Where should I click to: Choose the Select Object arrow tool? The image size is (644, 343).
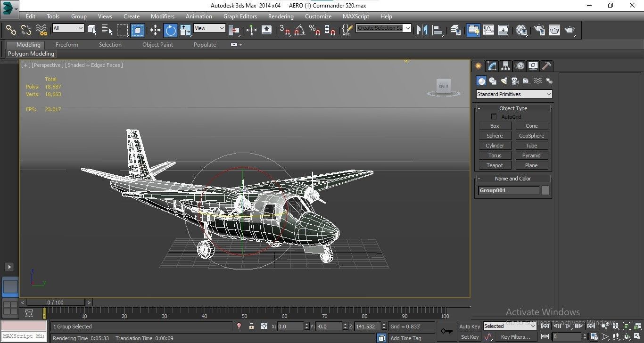pos(92,30)
